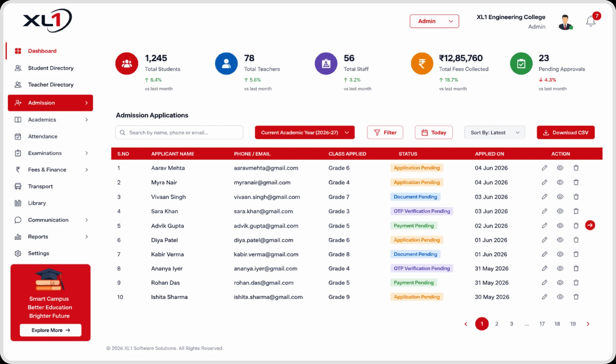Click the next page chevron in pagination
The image size is (616, 364).
pyautogui.click(x=588, y=324)
